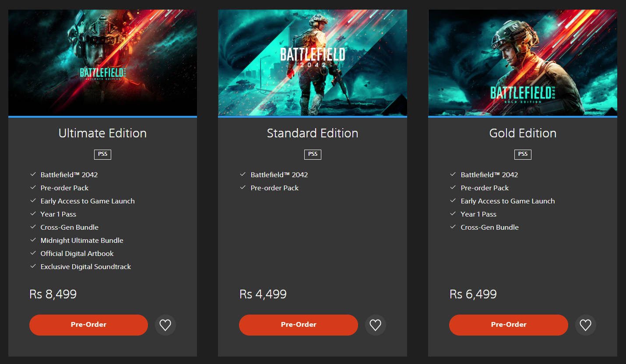626x364 pixels.
Task: Add Gold Edition to wishlist with heart icon
Action: [585, 325]
